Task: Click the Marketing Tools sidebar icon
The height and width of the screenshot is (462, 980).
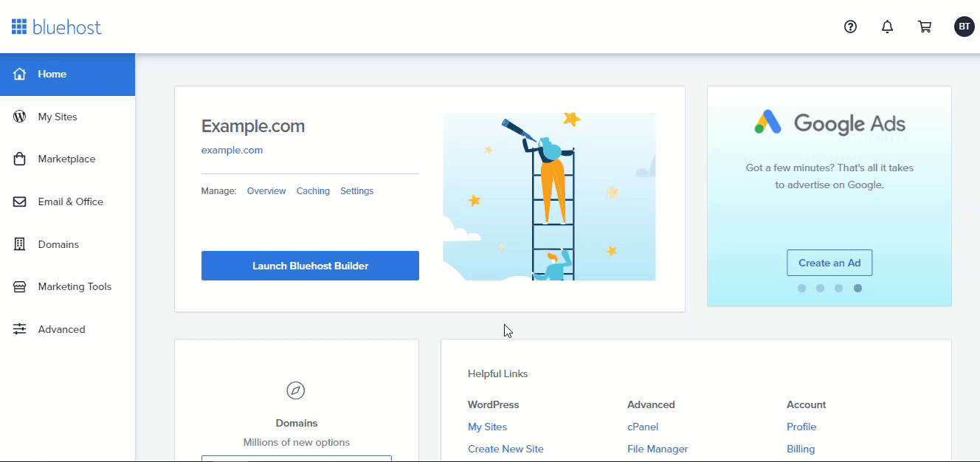Action: point(19,286)
